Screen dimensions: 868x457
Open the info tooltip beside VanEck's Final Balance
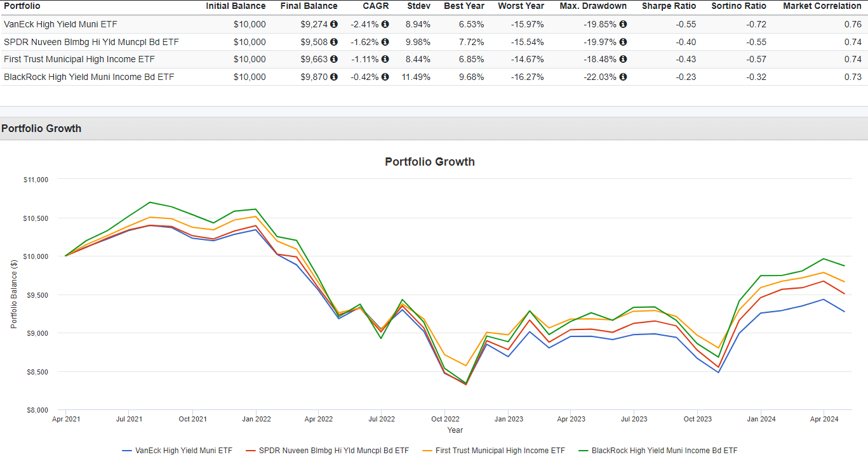(335, 24)
